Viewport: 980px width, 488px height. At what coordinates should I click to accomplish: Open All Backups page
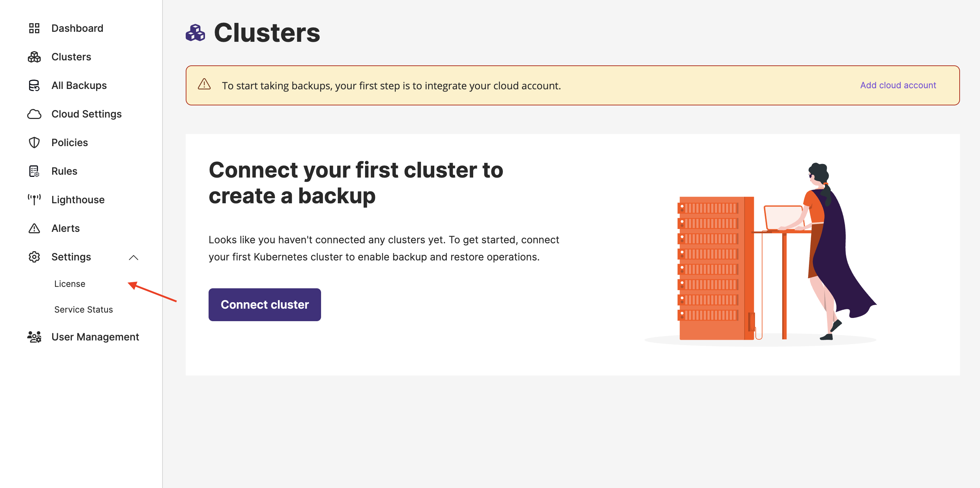click(79, 85)
